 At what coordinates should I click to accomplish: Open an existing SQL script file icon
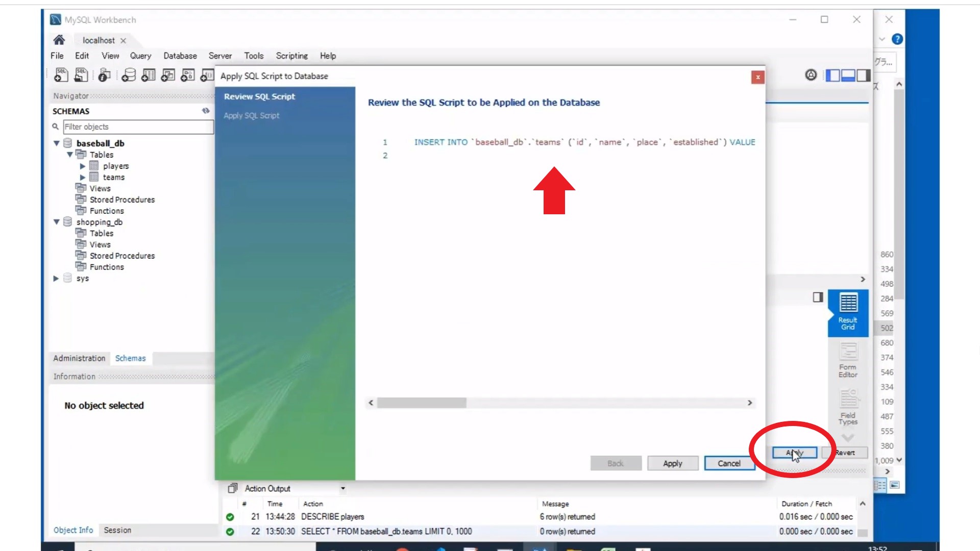click(x=81, y=74)
